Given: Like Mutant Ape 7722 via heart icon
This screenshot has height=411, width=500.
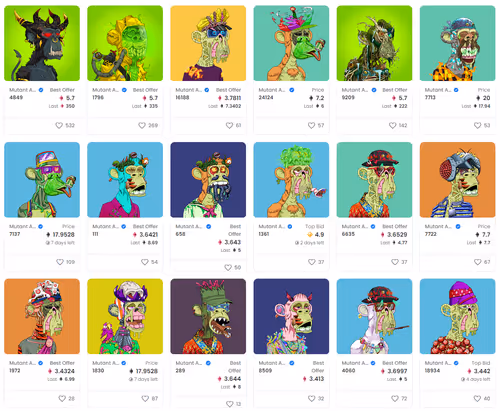Looking at the screenshot, I should pos(478,262).
